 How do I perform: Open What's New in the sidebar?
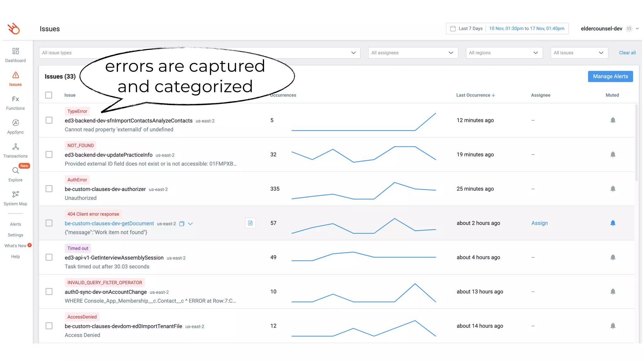click(x=15, y=246)
